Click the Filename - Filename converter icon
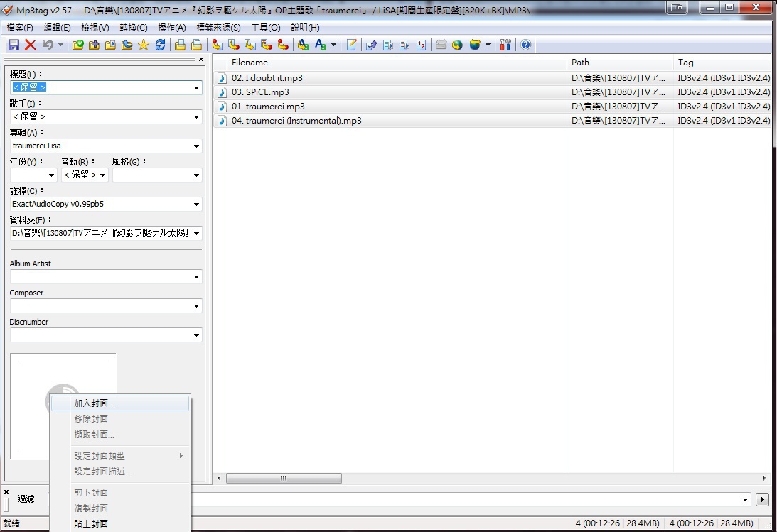The height and width of the screenshot is (532, 777). click(x=250, y=45)
